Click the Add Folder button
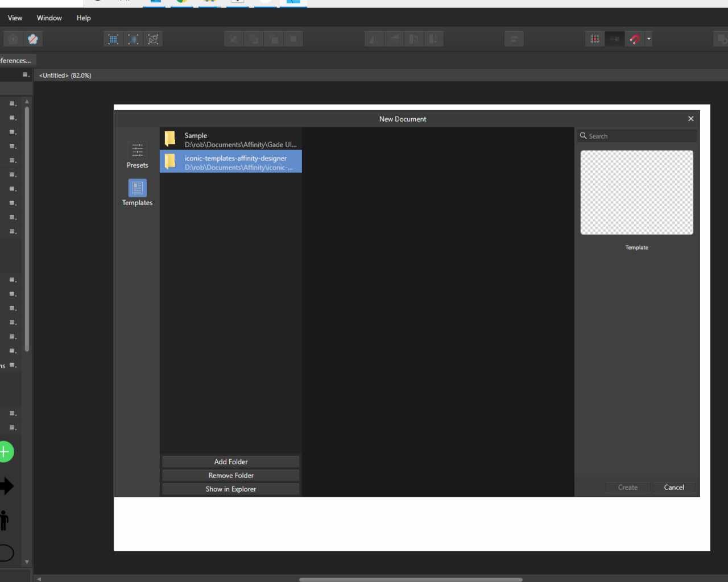This screenshot has width=728, height=582. (230, 462)
